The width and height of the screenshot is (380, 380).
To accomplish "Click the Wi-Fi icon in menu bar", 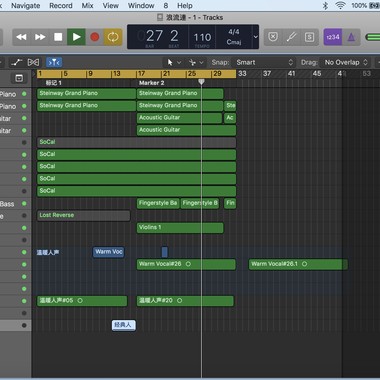I will (340, 6).
